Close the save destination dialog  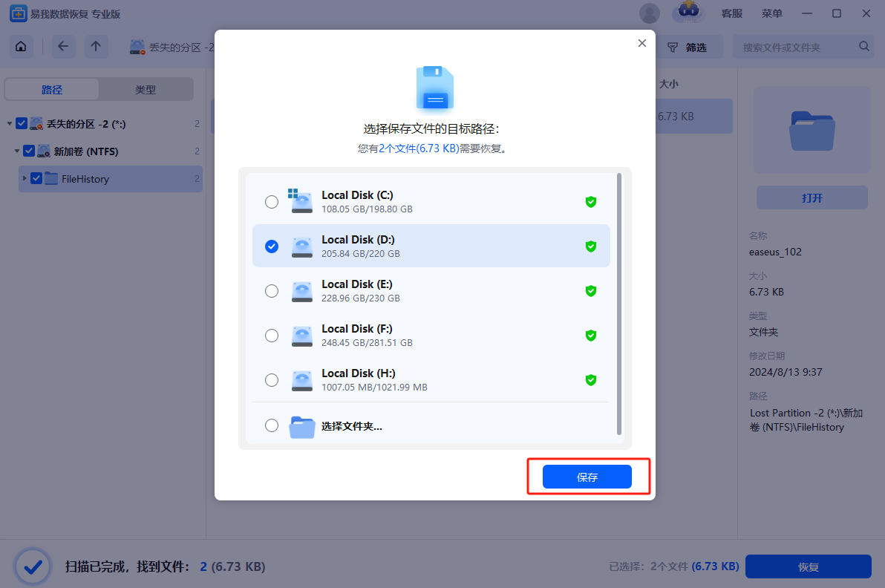point(641,44)
